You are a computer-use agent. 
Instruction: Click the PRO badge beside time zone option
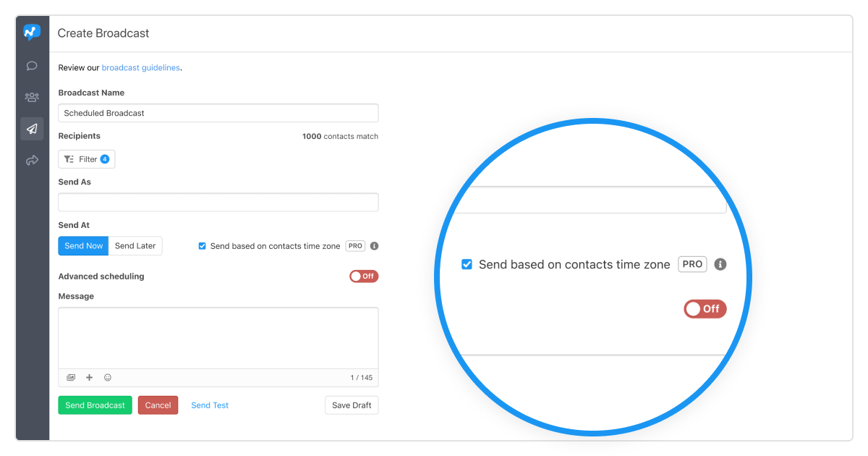(355, 246)
